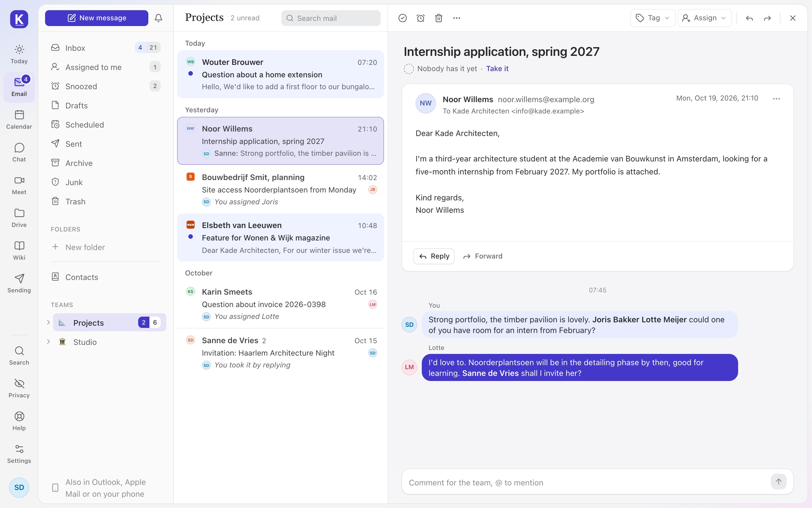The width and height of the screenshot is (812, 508).
Task: Open Help in the left rail
Action: (19, 421)
